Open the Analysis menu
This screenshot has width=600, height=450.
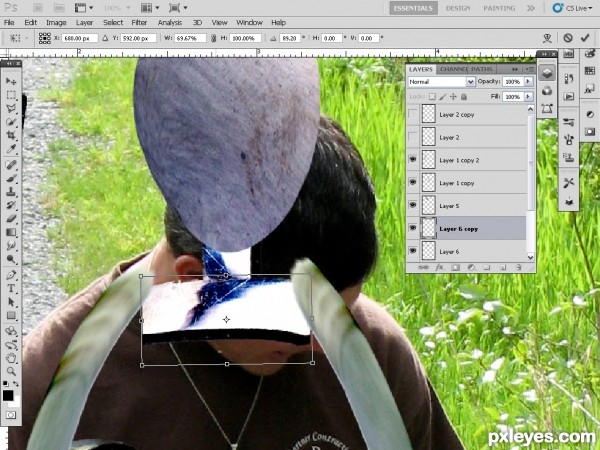(x=170, y=23)
